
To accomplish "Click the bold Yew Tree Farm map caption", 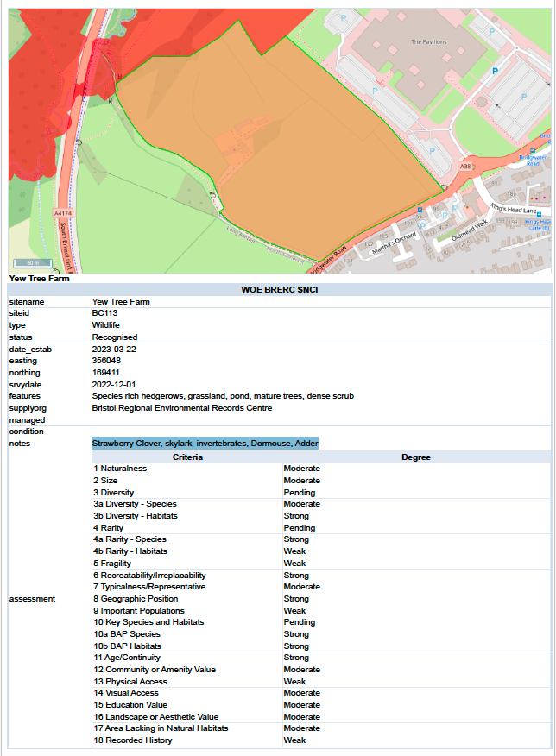I will 40,278.
